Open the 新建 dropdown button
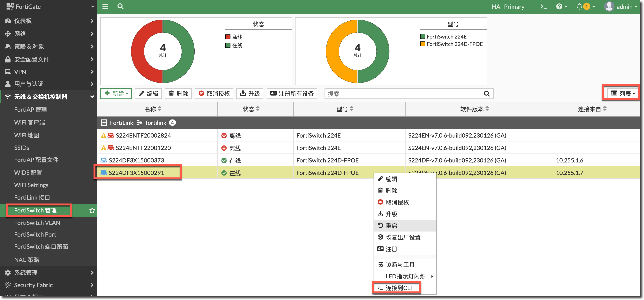644x300 pixels. [x=116, y=94]
